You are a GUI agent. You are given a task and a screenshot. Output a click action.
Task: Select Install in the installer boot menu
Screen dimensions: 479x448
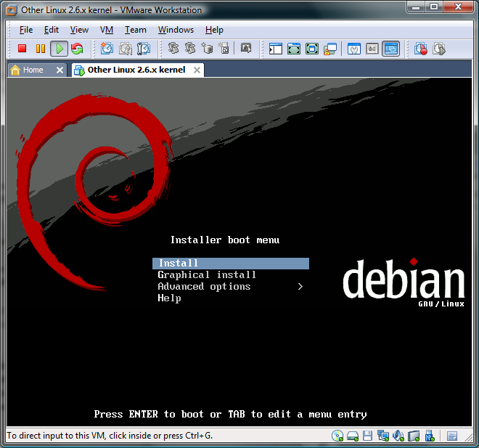pyautogui.click(x=231, y=264)
